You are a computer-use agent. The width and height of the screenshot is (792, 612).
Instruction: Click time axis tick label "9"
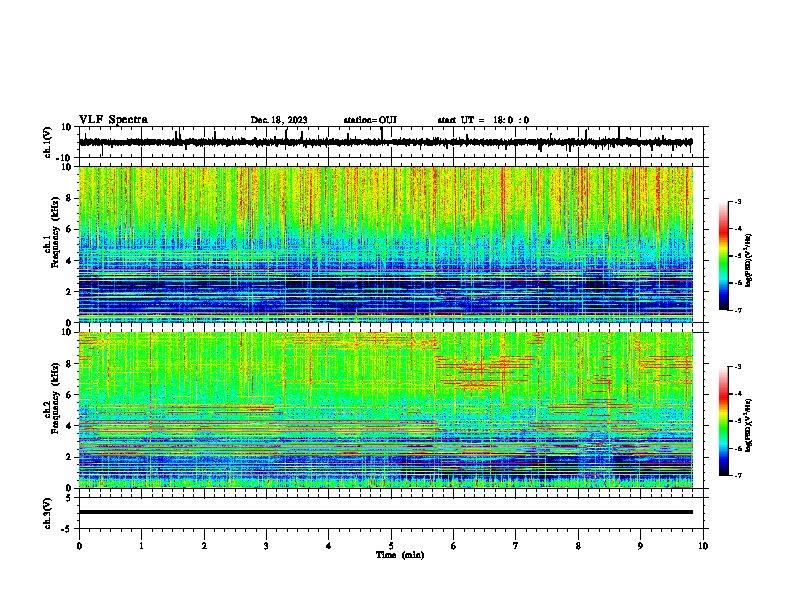click(x=640, y=546)
